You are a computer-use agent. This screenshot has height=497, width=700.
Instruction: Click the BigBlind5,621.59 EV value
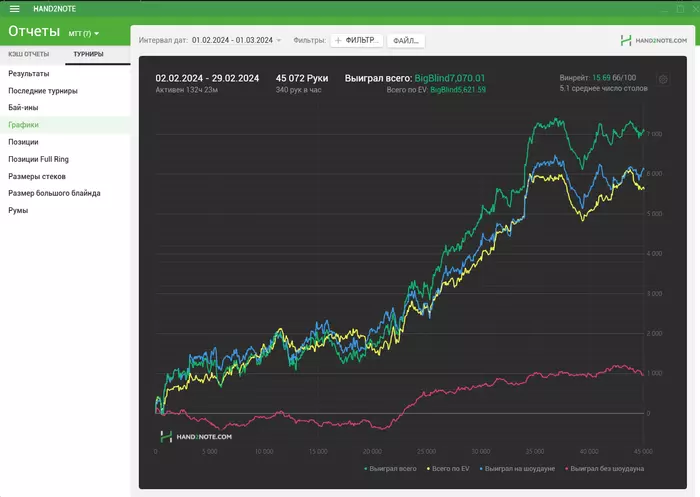click(x=458, y=90)
